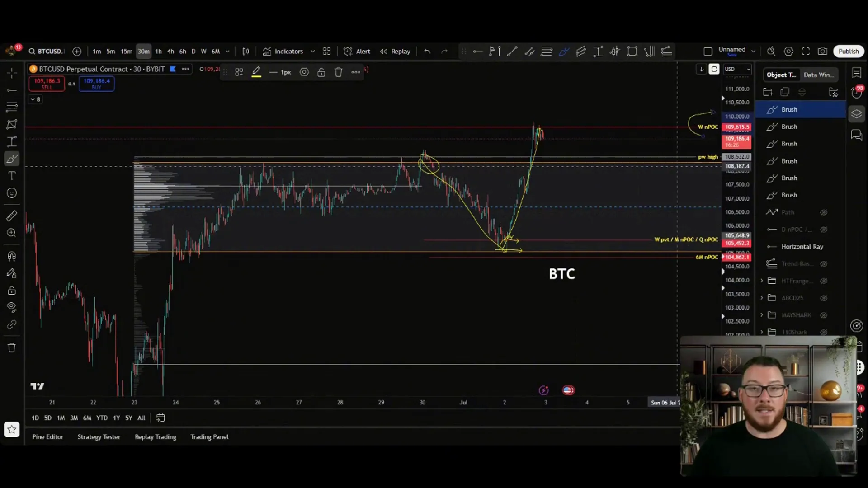Lock the selected drawing
Viewport: 868px width, 488px height.
point(321,72)
